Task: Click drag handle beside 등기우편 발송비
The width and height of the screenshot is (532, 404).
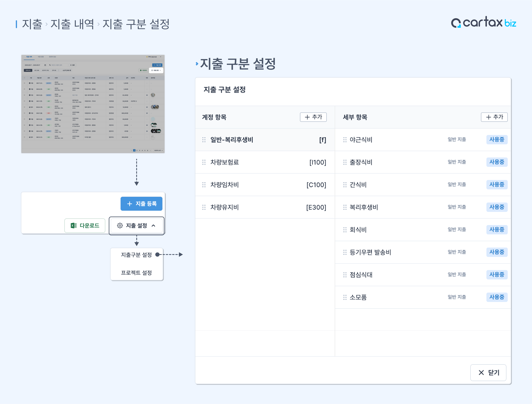Action: (x=345, y=252)
